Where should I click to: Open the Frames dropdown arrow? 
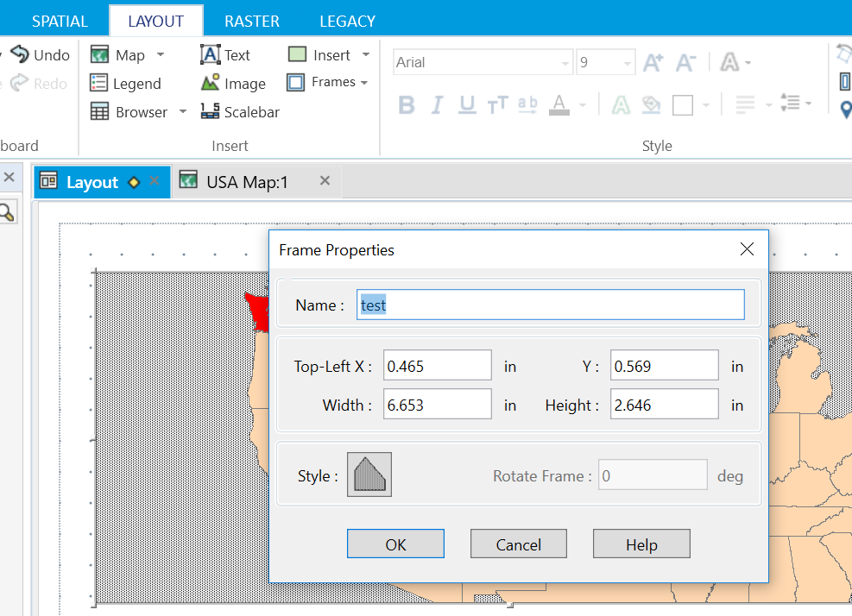point(364,83)
